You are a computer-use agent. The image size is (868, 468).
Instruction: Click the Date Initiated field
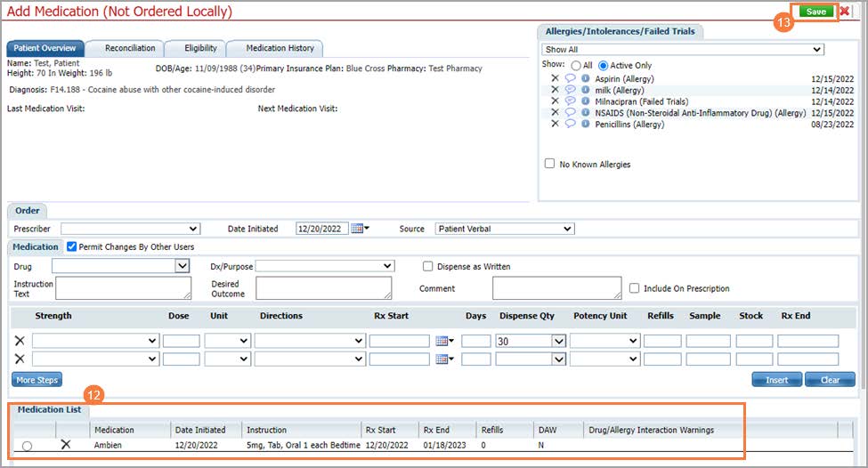(x=321, y=229)
